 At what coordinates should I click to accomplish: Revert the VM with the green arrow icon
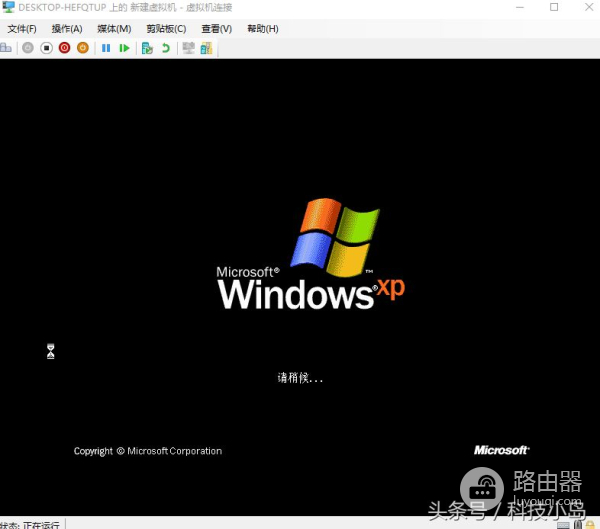(x=166, y=48)
